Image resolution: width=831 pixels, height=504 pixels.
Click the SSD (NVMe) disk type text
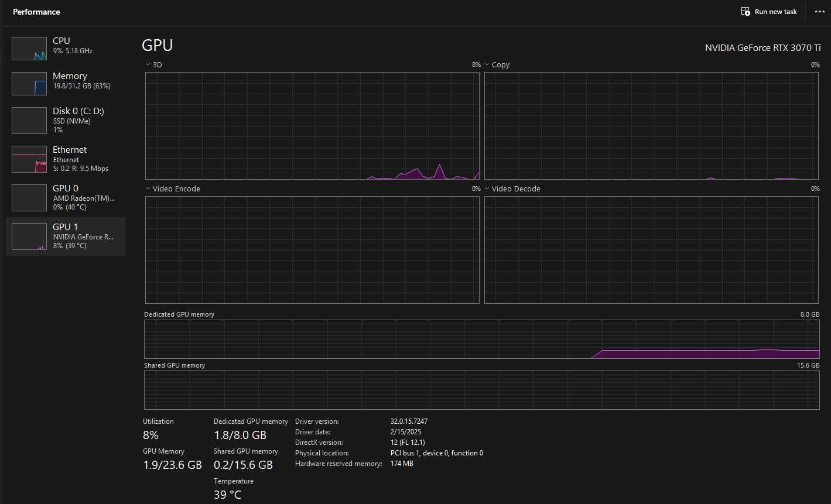click(x=72, y=121)
